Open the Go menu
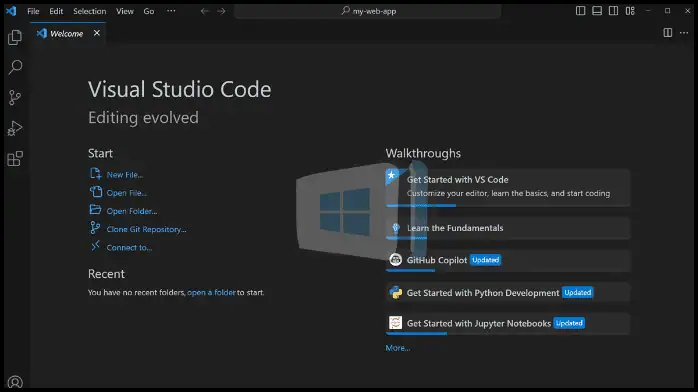 pos(149,11)
